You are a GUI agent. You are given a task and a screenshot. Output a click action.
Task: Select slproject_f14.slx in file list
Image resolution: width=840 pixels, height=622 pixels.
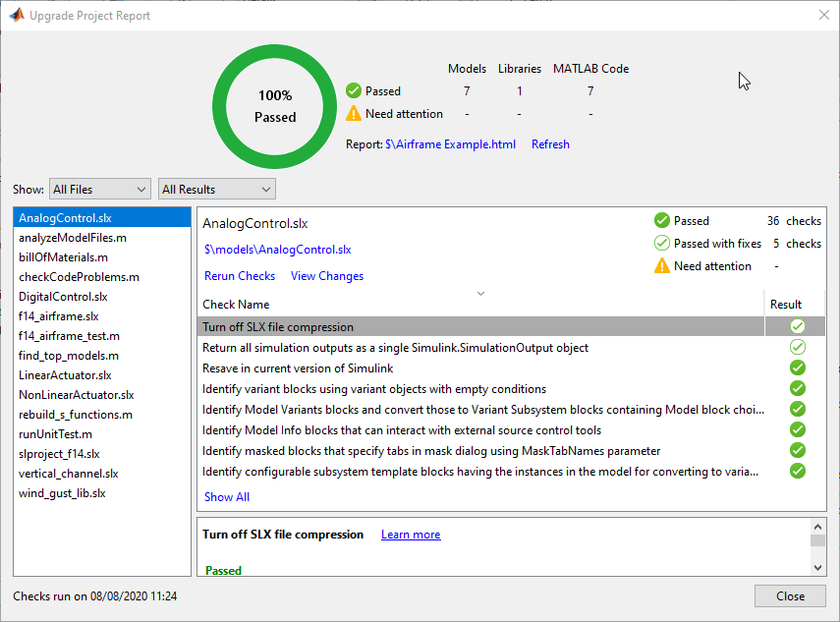coord(102,454)
